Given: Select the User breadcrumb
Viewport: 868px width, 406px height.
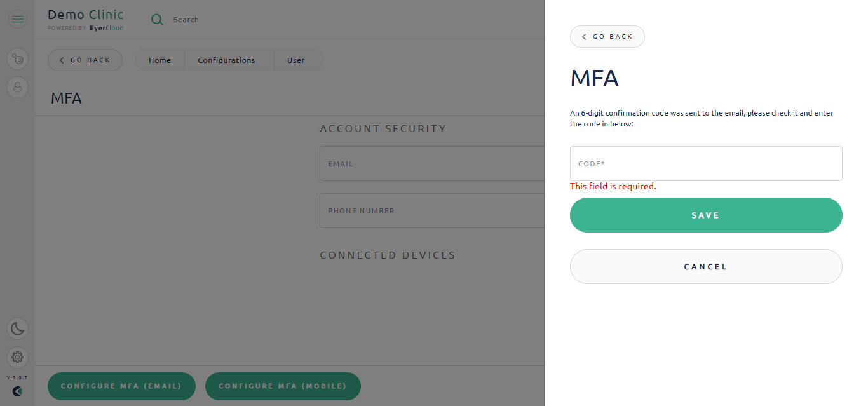Looking at the screenshot, I should tap(296, 60).
